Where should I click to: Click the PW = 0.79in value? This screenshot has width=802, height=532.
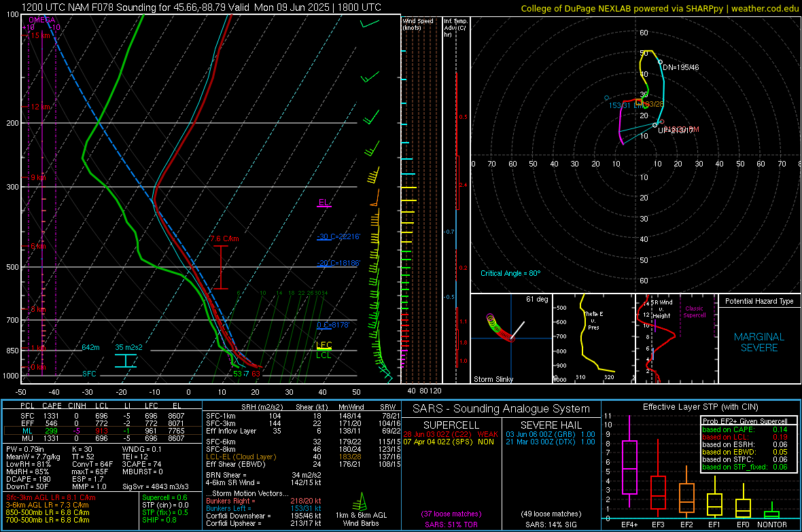25,449
